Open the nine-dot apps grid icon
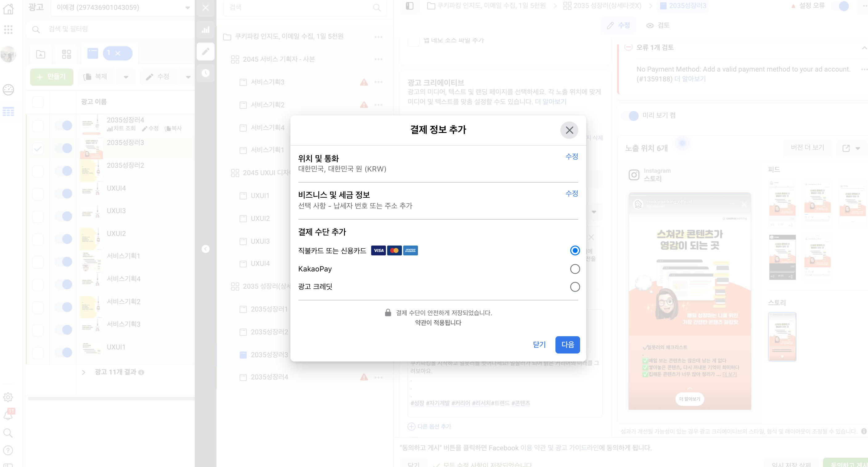Viewport: 868px width, 467px height. tap(8, 30)
